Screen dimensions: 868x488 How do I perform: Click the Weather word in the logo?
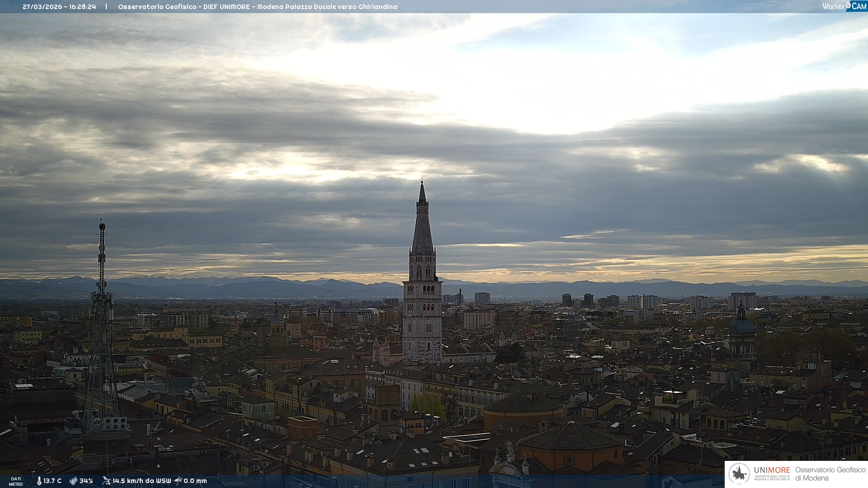point(833,6)
